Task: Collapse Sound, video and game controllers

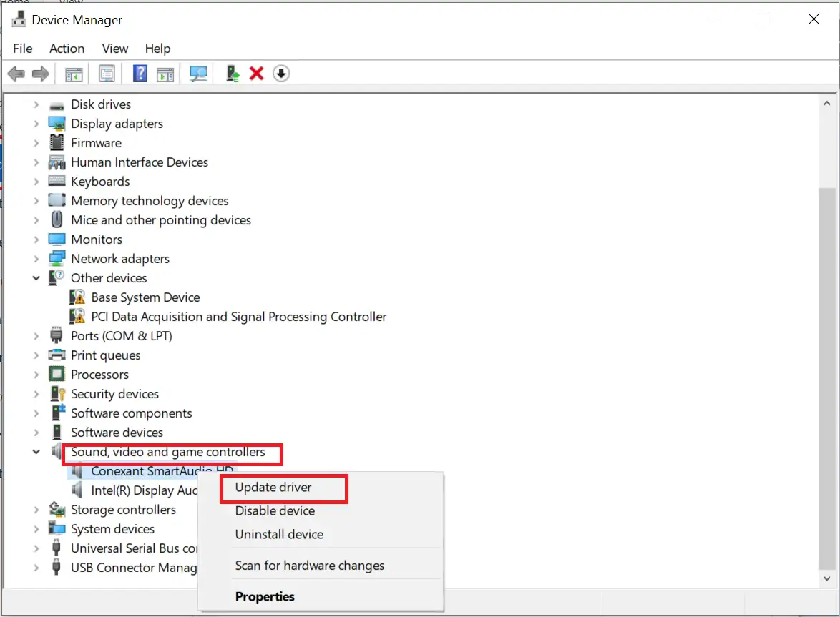Action: point(36,452)
